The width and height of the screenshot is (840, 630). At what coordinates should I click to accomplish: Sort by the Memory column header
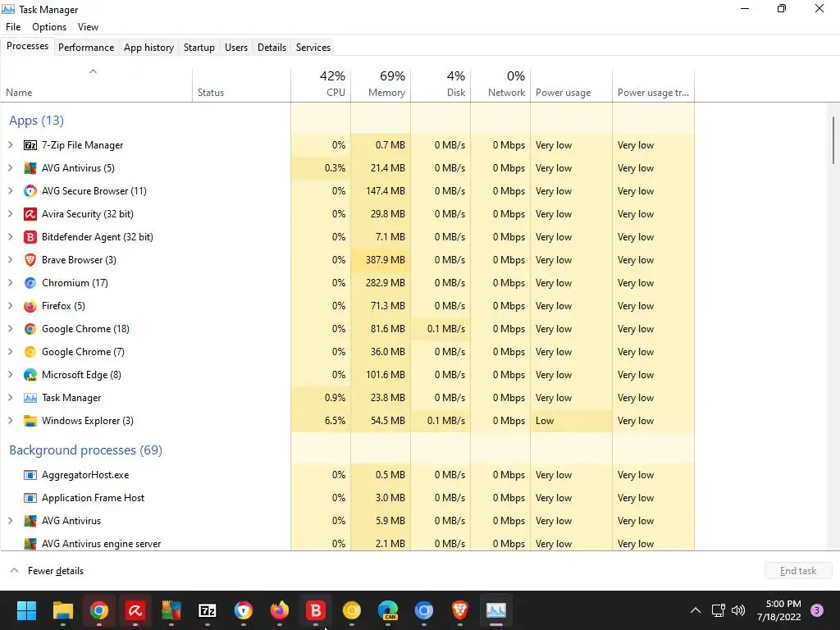coord(381,84)
